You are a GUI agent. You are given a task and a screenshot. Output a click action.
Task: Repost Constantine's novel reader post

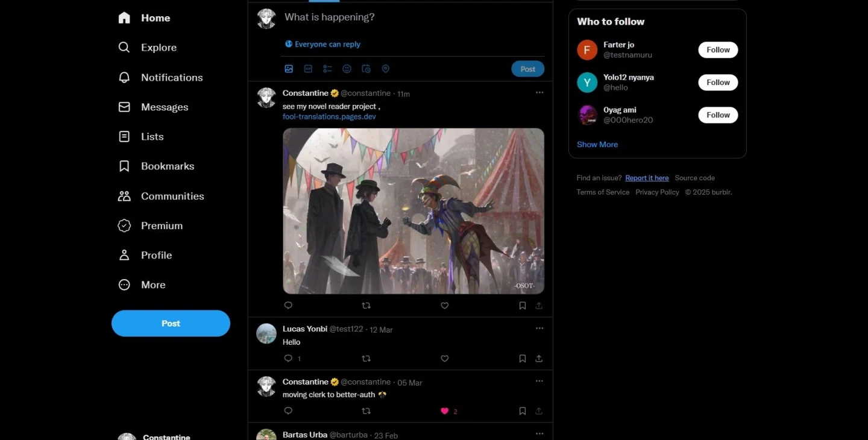[366, 306]
